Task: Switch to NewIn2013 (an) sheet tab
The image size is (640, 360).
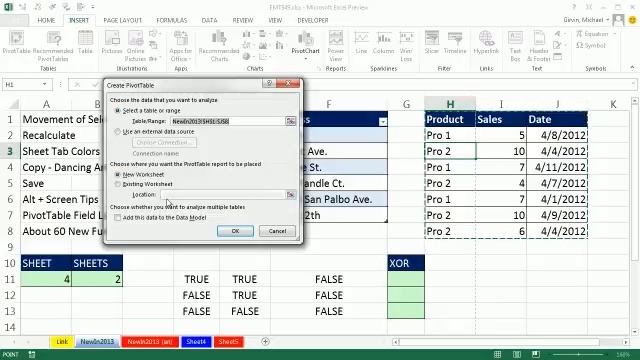Action: coord(150,342)
